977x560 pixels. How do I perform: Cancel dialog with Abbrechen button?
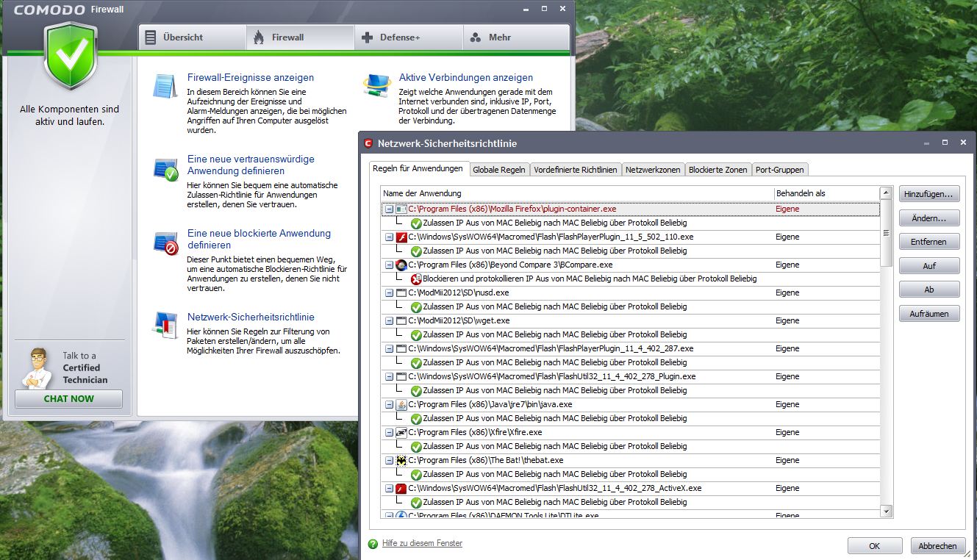(x=938, y=546)
